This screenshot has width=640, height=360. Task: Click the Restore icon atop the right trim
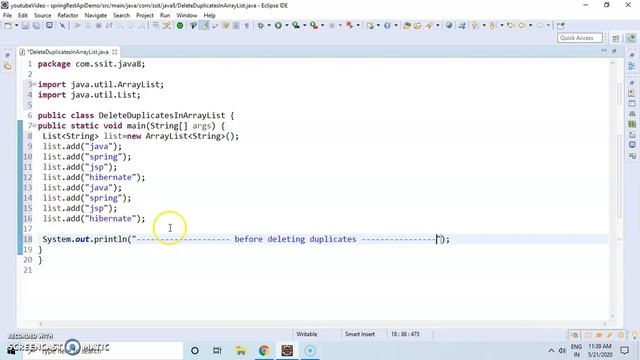[632, 55]
